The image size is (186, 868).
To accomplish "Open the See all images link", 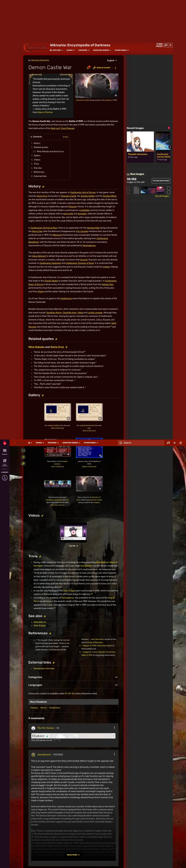I will pos(162,196).
